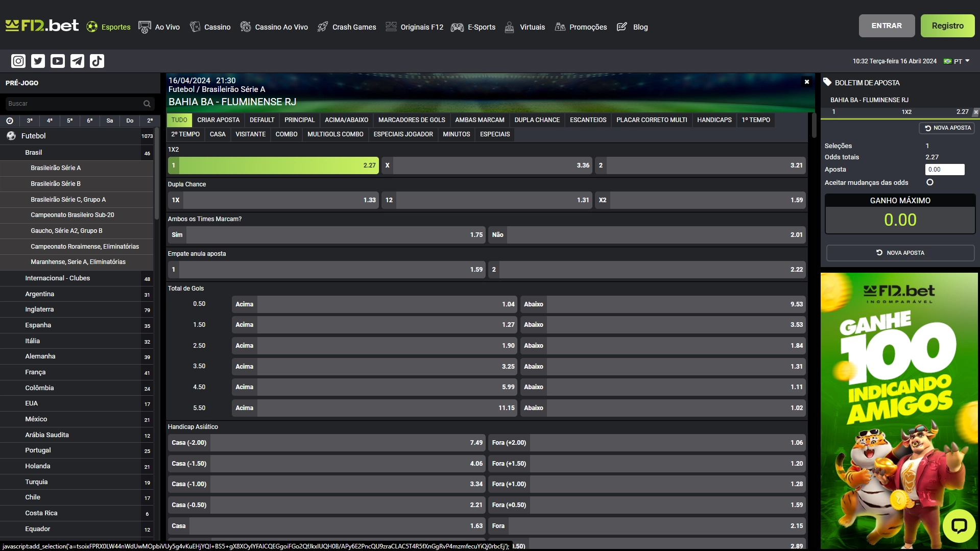Expand the Inglaterra leagues
Screen dimensions: 980x551
[x=77, y=309]
